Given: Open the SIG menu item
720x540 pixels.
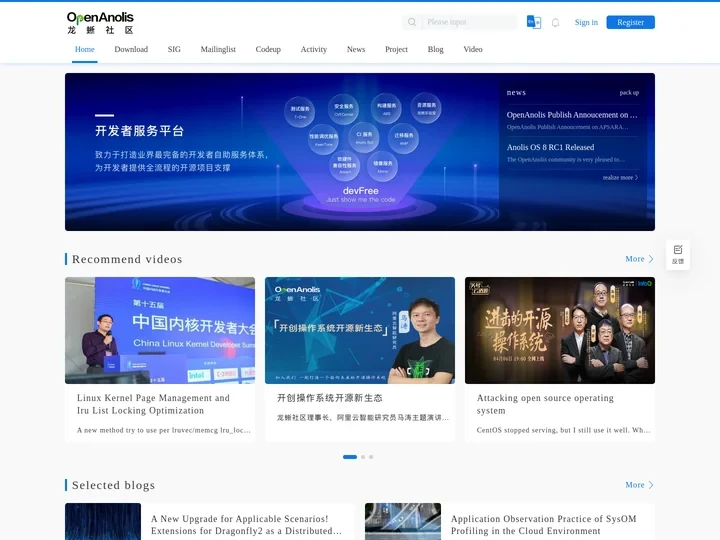Looking at the screenshot, I should tap(174, 49).
